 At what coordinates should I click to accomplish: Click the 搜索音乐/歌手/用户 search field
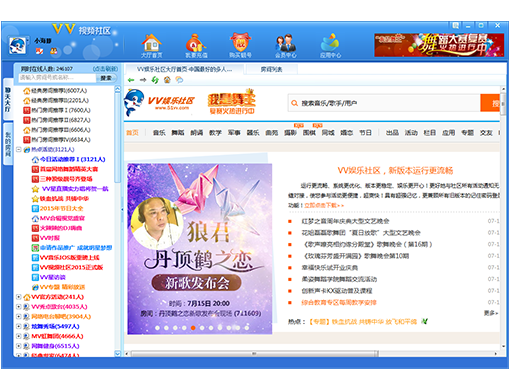tap(384, 103)
